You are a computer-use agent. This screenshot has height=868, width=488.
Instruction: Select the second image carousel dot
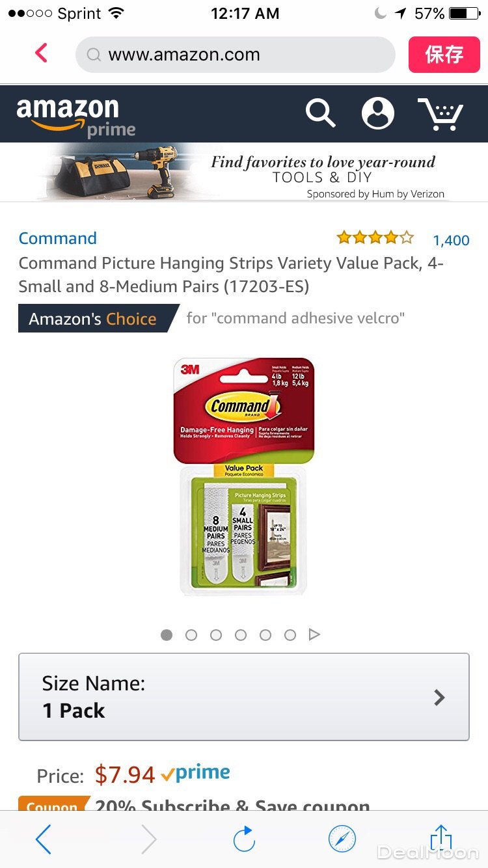[x=191, y=634]
